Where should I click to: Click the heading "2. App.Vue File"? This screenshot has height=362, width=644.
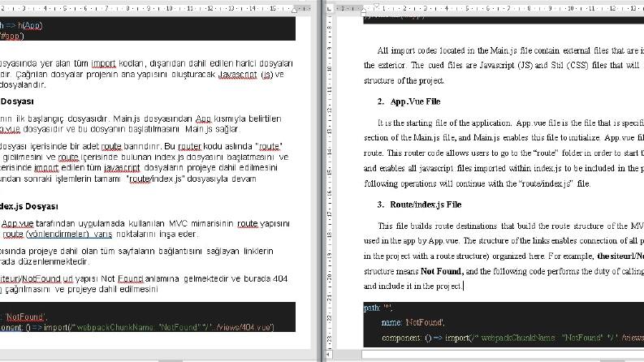pos(408,101)
